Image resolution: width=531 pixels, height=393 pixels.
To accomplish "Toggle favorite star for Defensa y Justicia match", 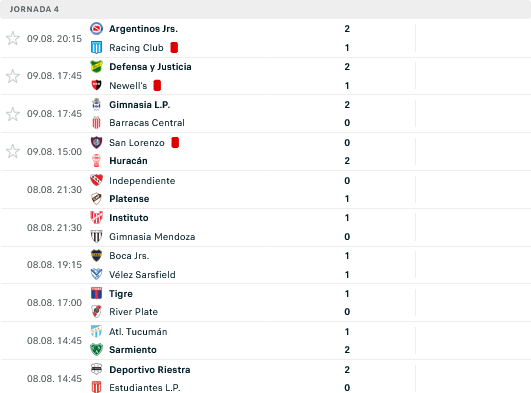I will [13, 76].
